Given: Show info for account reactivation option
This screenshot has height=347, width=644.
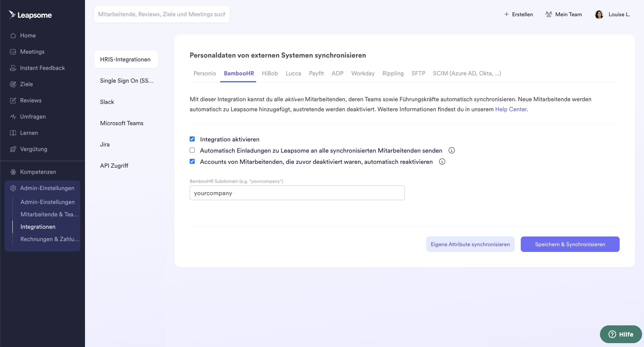Looking at the screenshot, I should tap(442, 162).
